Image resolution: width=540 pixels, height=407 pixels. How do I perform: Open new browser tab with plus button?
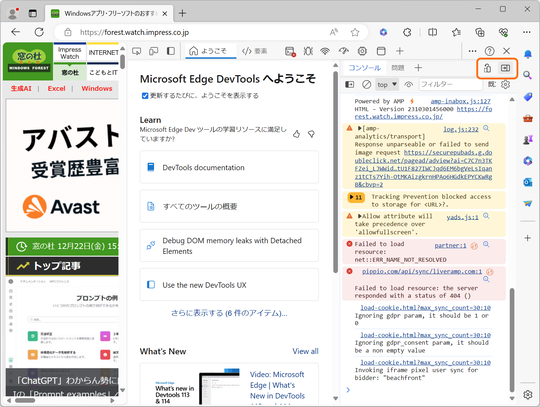pyautogui.click(x=182, y=13)
